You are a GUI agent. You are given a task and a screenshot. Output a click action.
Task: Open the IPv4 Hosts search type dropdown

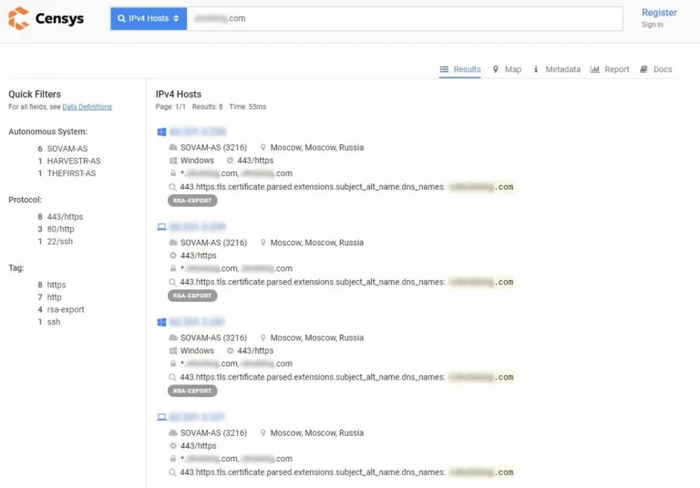tap(148, 18)
